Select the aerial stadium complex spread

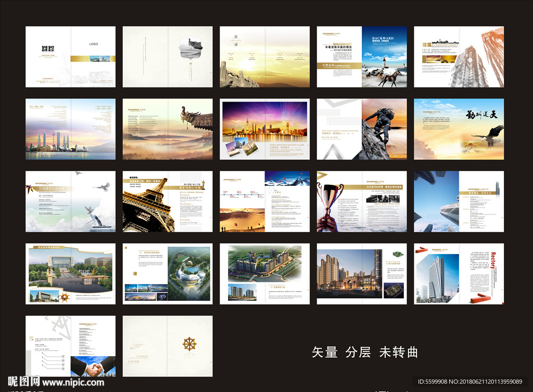click(x=168, y=274)
